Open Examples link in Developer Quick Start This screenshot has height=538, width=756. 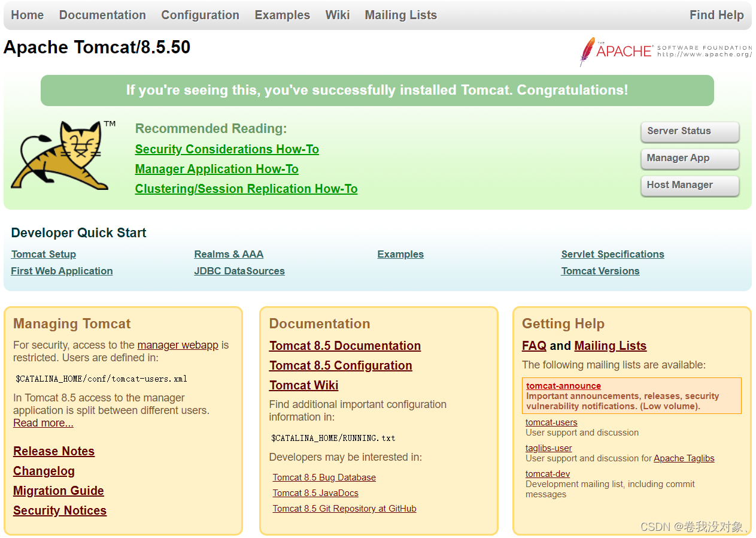pos(400,254)
